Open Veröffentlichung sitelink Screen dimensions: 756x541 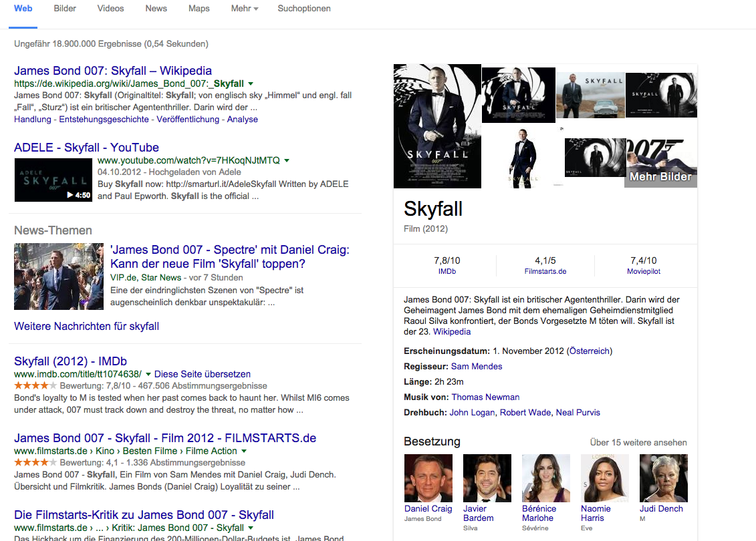[x=188, y=120]
